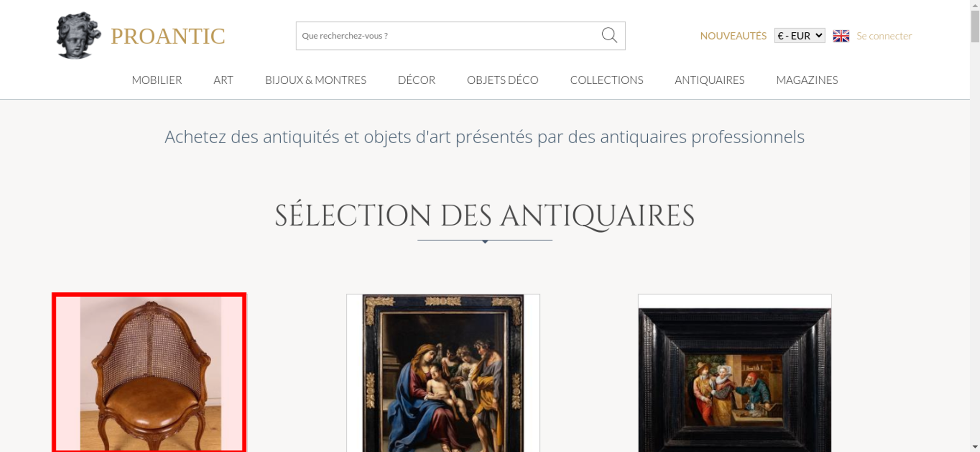
Task: Open the Magazines menu
Action: [x=807, y=80]
